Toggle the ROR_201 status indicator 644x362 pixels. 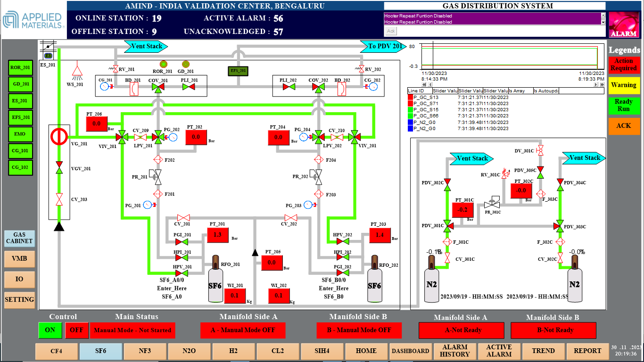pyautogui.click(x=20, y=67)
